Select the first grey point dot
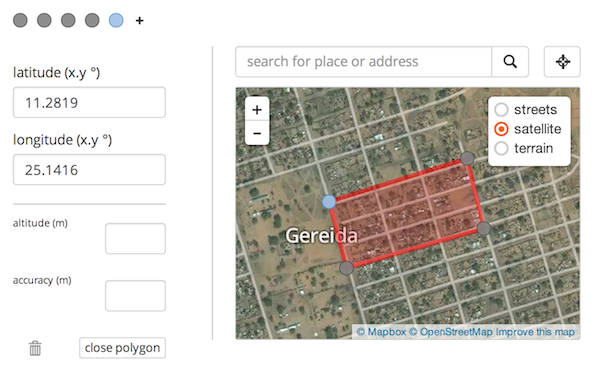Screen dimensions: 600x375 point(20,20)
